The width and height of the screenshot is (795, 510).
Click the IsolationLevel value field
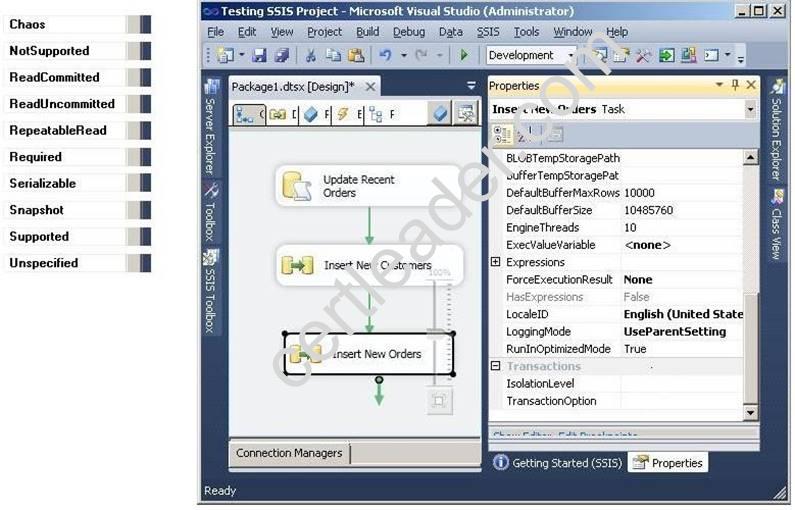(x=681, y=384)
